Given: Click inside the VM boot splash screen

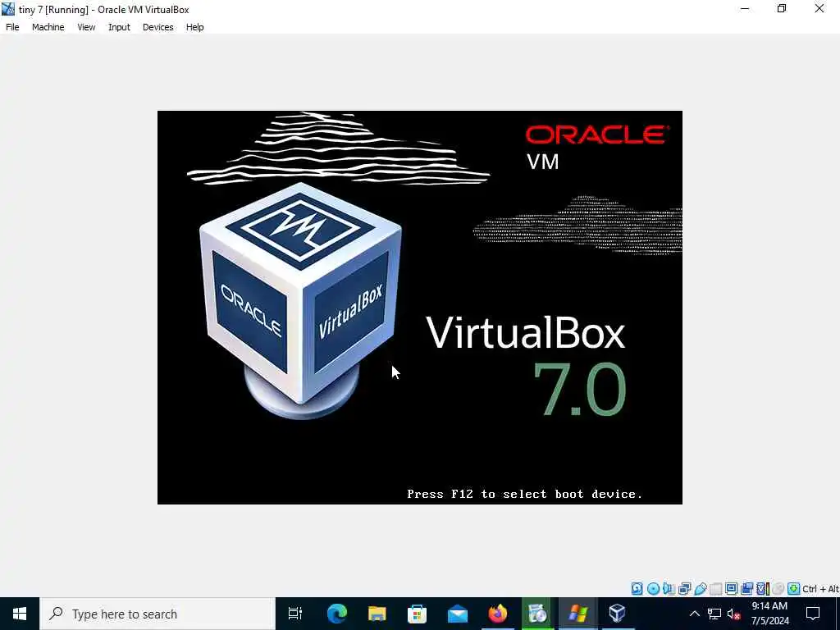Looking at the screenshot, I should click(x=419, y=307).
